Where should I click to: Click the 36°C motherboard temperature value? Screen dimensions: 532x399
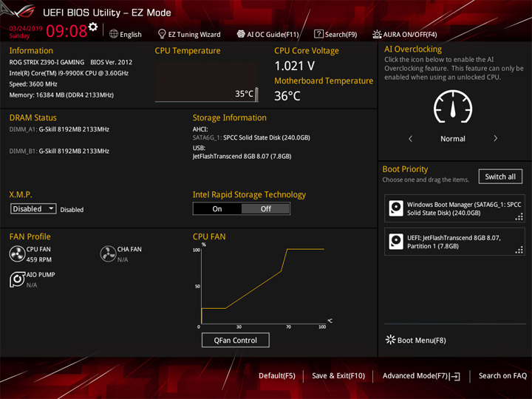(x=287, y=96)
